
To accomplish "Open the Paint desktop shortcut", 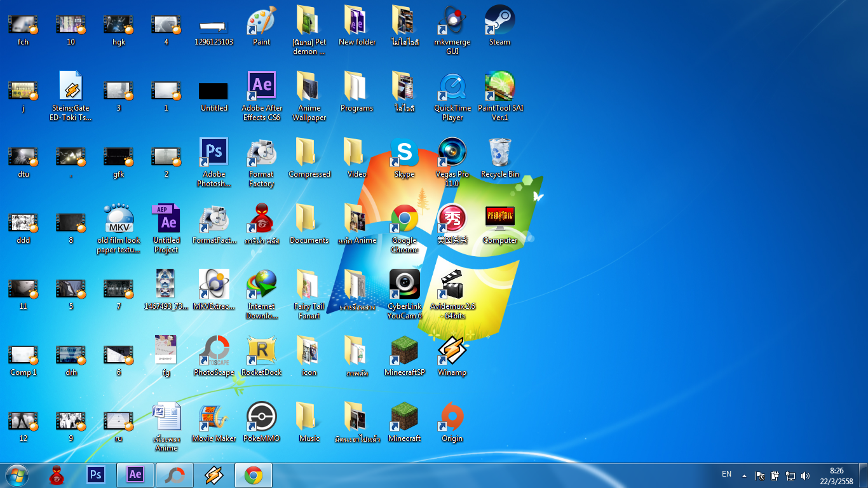I will [261, 26].
